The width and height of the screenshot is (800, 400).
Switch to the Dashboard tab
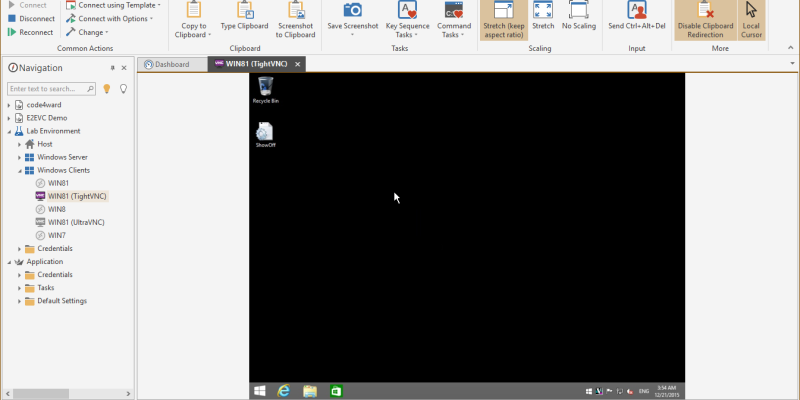[x=172, y=64]
